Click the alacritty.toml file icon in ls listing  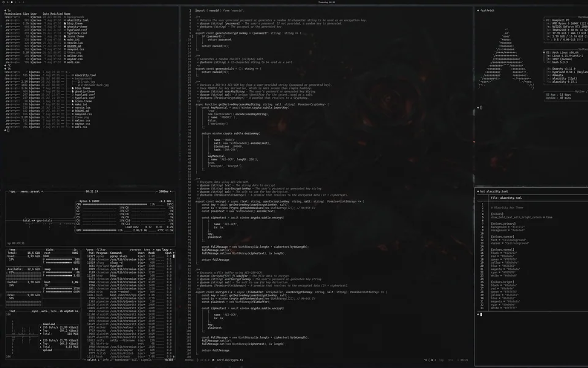coord(66,20)
